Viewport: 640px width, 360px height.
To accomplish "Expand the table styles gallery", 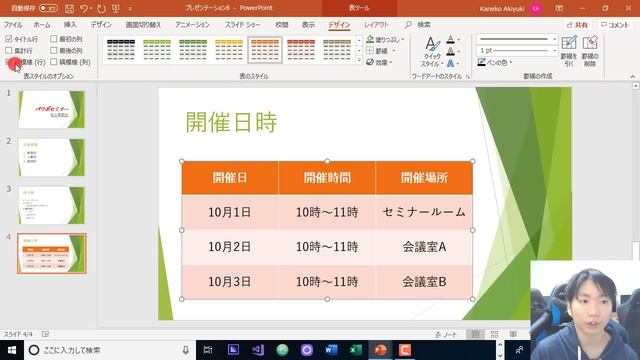I will [x=359, y=60].
